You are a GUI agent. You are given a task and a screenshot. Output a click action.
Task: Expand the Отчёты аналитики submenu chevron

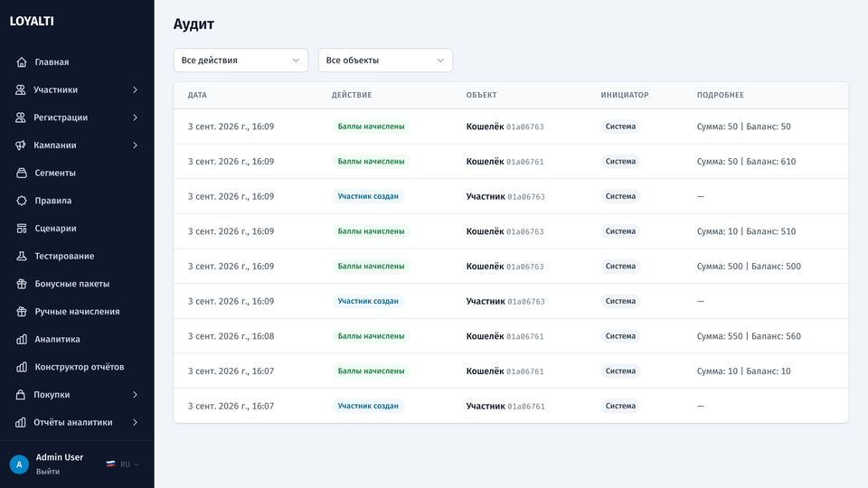click(x=135, y=422)
